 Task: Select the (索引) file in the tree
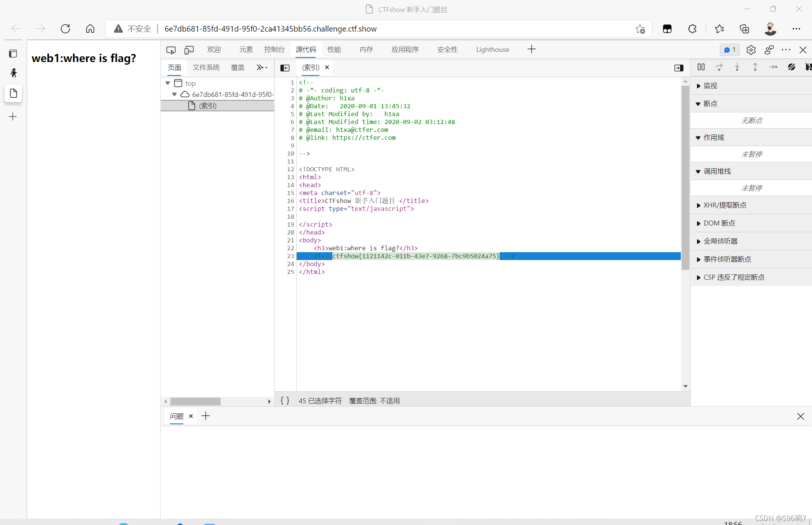(x=217, y=106)
